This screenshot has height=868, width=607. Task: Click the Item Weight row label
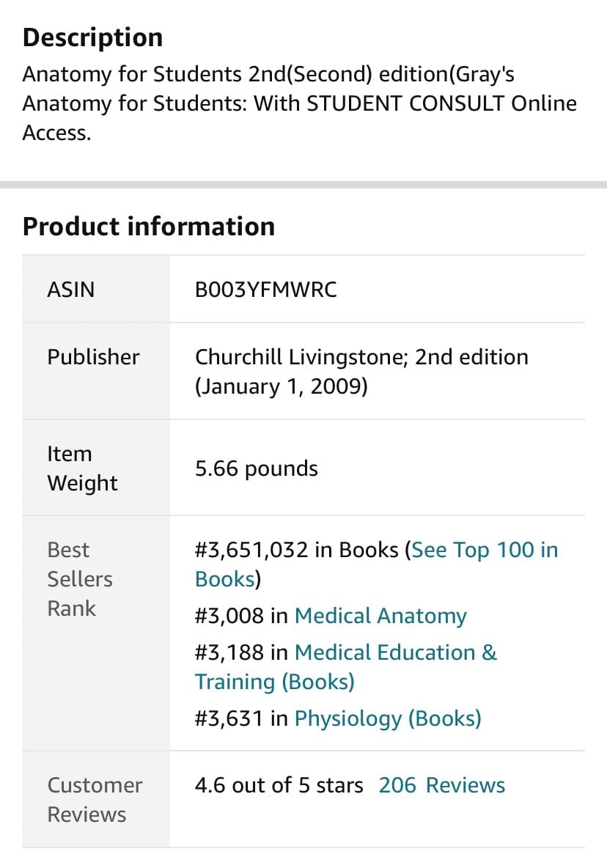(82, 468)
